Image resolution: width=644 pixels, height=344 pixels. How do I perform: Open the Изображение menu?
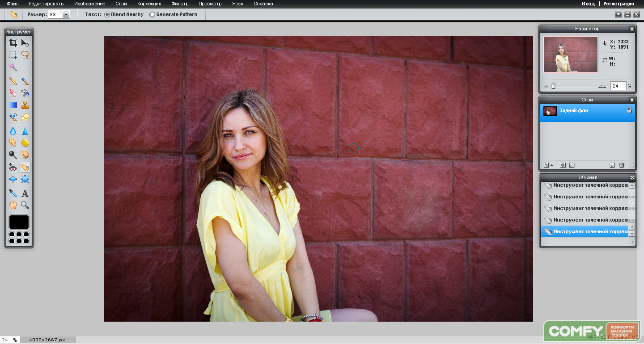90,4
